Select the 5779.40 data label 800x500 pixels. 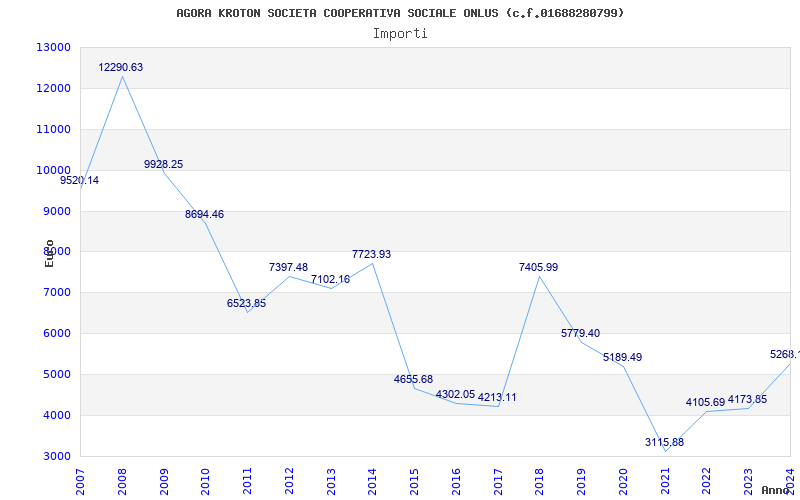(581, 333)
